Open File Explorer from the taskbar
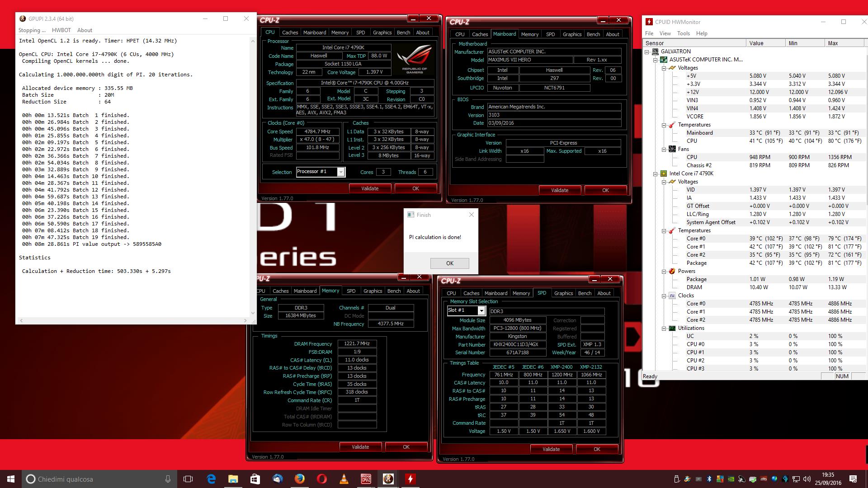This screenshot has height=488, width=868. click(233, 479)
